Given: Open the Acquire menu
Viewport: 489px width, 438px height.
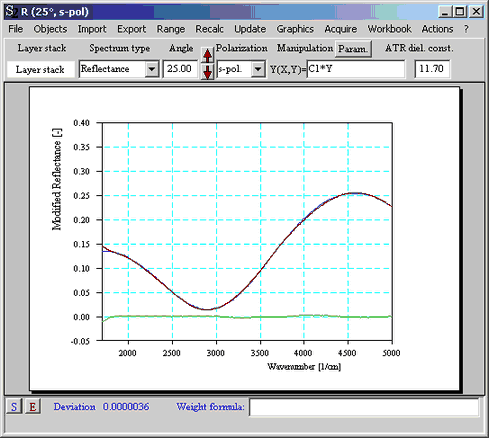Looking at the screenshot, I should [x=341, y=29].
